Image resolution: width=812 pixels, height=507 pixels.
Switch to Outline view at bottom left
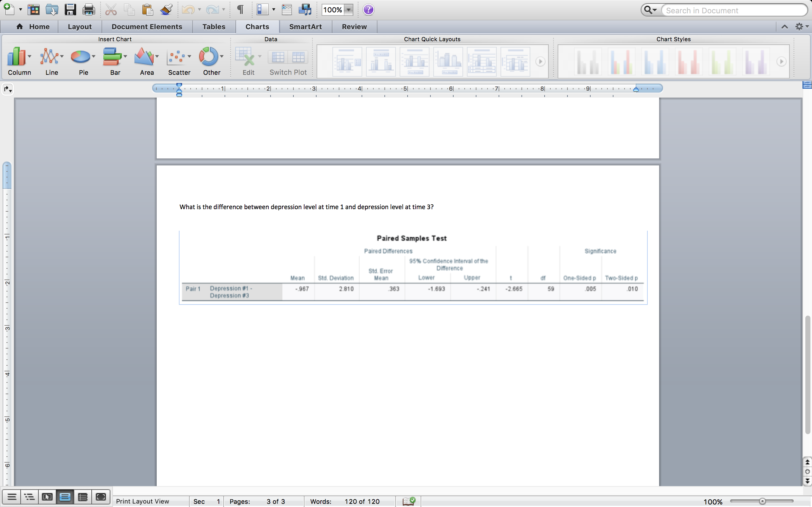click(29, 497)
